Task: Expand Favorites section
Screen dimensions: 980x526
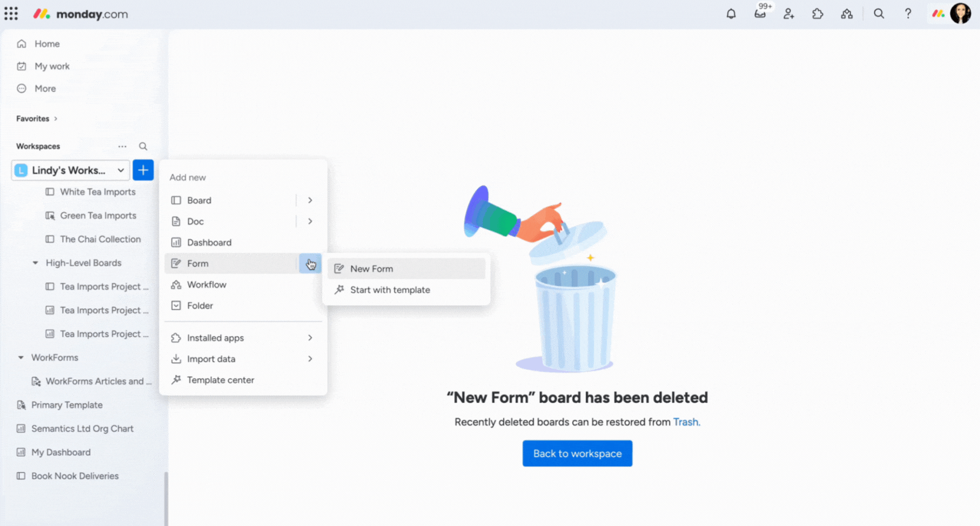Action: click(x=37, y=119)
